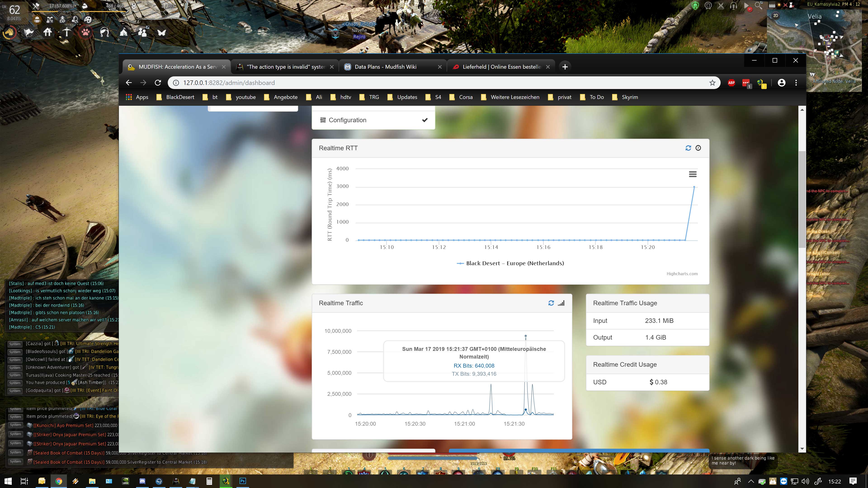
Task: Click the game's voice chat headset icon
Action: (x=733, y=5)
